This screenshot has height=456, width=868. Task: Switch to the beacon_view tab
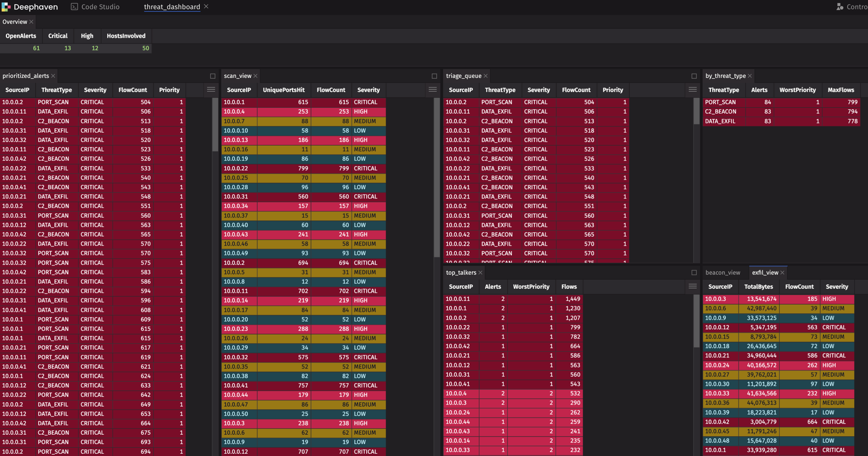[x=723, y=273]
